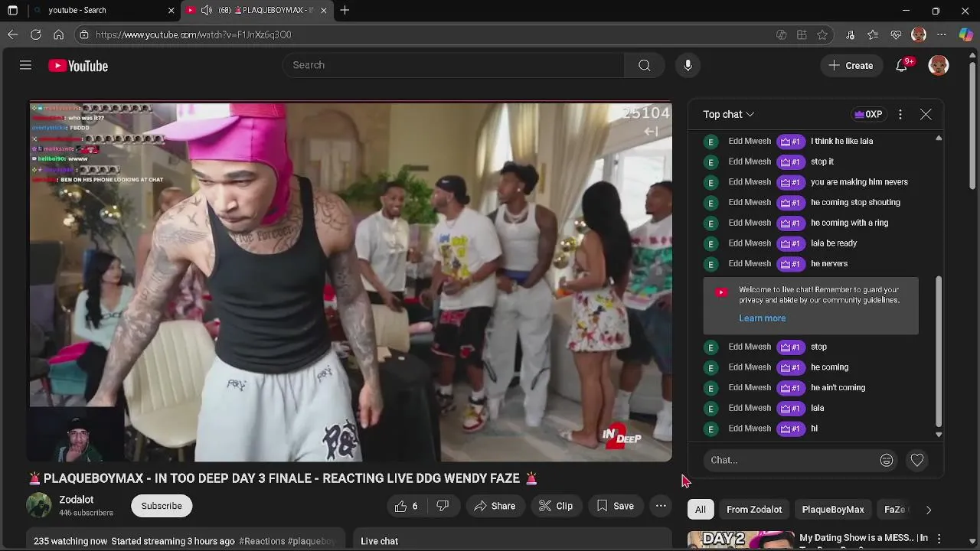Open Create upload menu
The image size is (980, 551).
851,66
